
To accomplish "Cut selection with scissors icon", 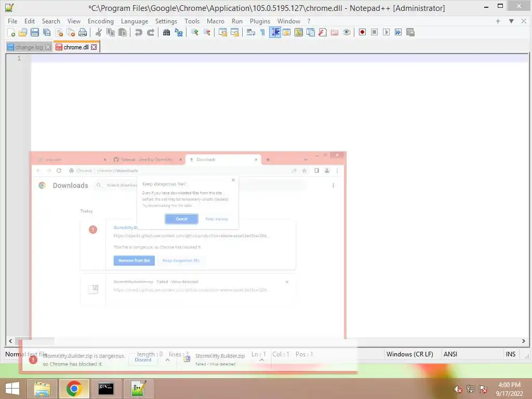I will point(98,32).
